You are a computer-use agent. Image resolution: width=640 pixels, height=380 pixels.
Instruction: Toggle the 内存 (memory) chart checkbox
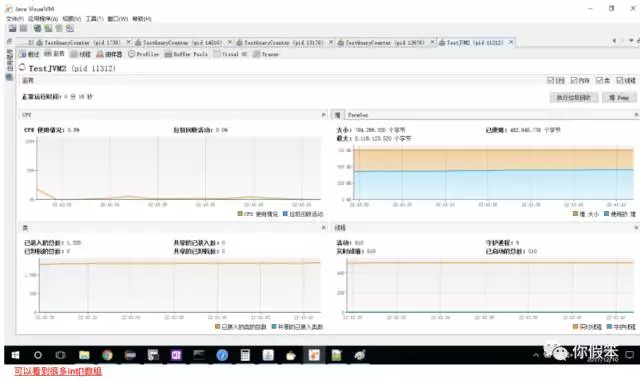pyautogui.click(x=574, y=80)
